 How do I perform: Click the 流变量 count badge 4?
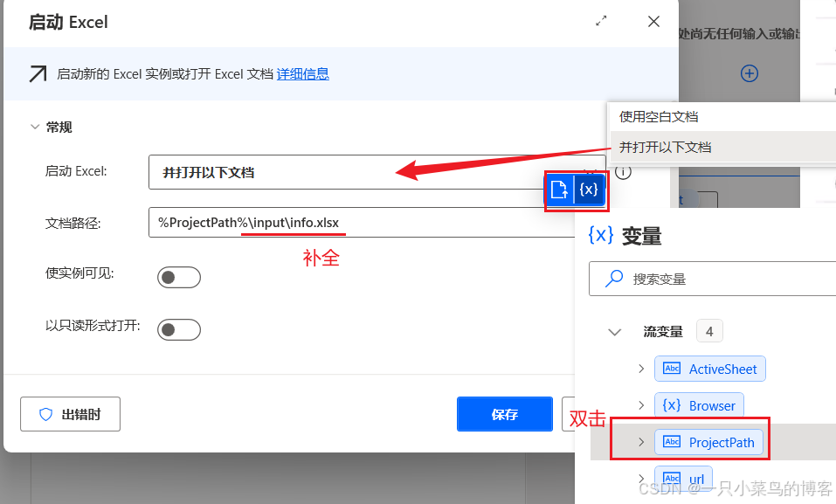[709, 331]
